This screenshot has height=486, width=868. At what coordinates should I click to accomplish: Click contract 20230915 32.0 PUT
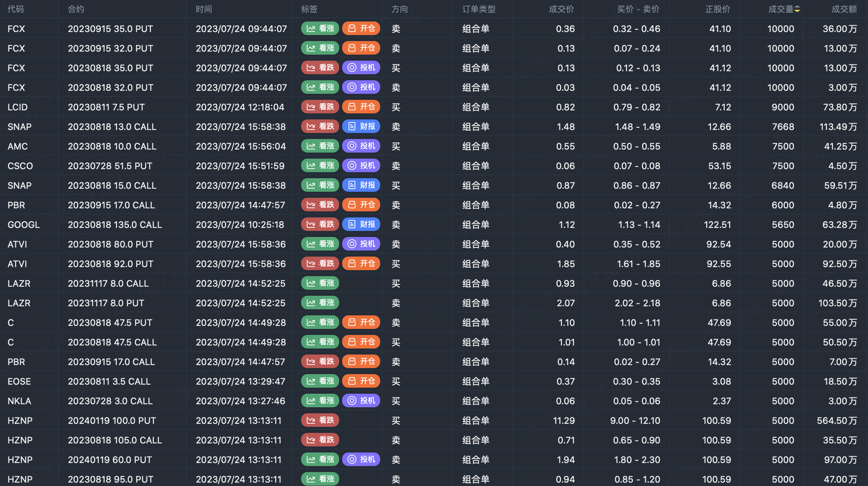tap(111, 49)
